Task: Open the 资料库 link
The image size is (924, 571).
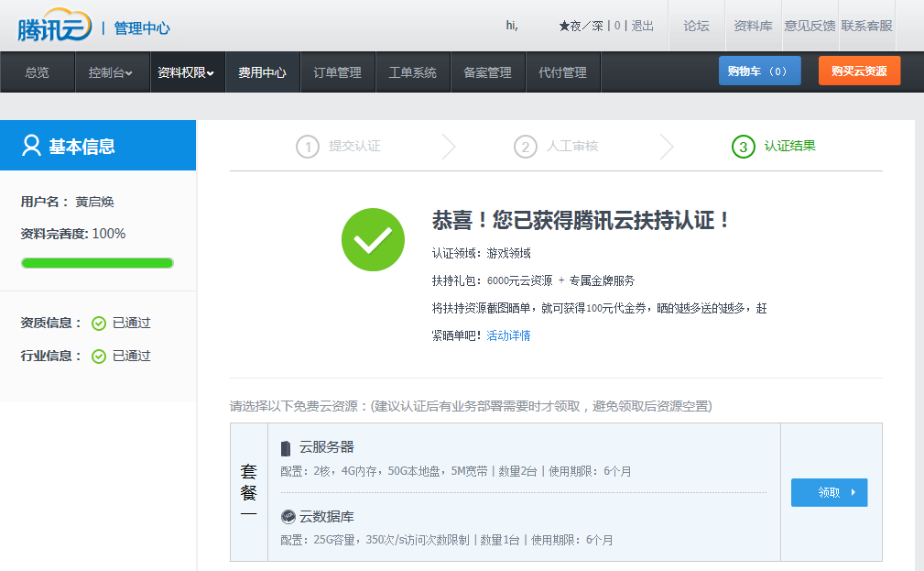Action: click(x=753, y=26)
